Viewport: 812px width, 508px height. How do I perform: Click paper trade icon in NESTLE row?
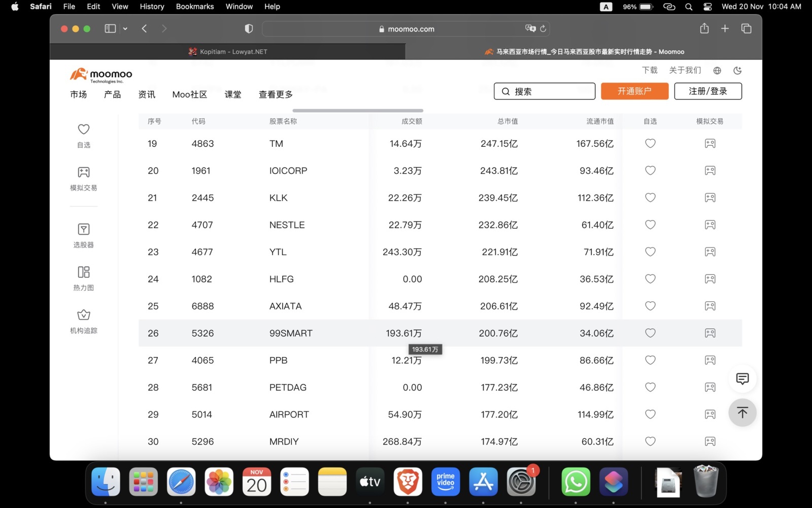(x=710, y=225)
